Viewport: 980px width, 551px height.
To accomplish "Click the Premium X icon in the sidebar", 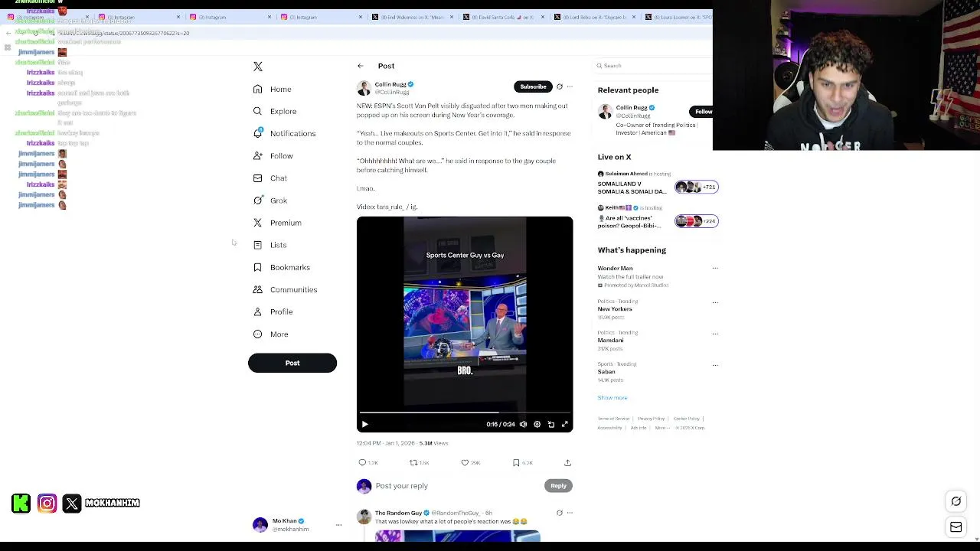I will [258, 223].
